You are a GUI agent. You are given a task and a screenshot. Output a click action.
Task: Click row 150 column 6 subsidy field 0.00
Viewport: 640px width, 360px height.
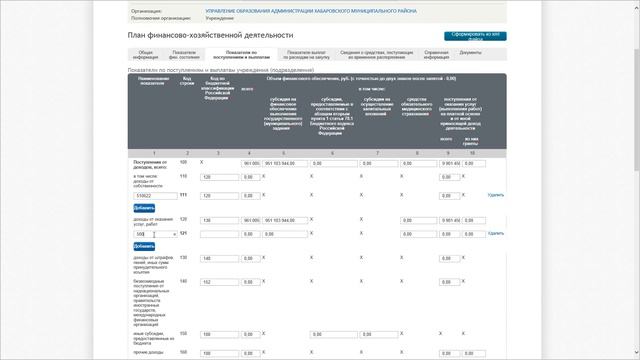(x=333, y=335)
